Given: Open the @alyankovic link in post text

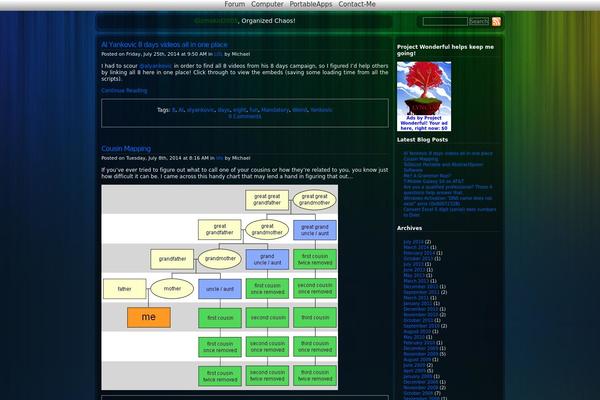Looking at the screenshot, I should [155, 66].
